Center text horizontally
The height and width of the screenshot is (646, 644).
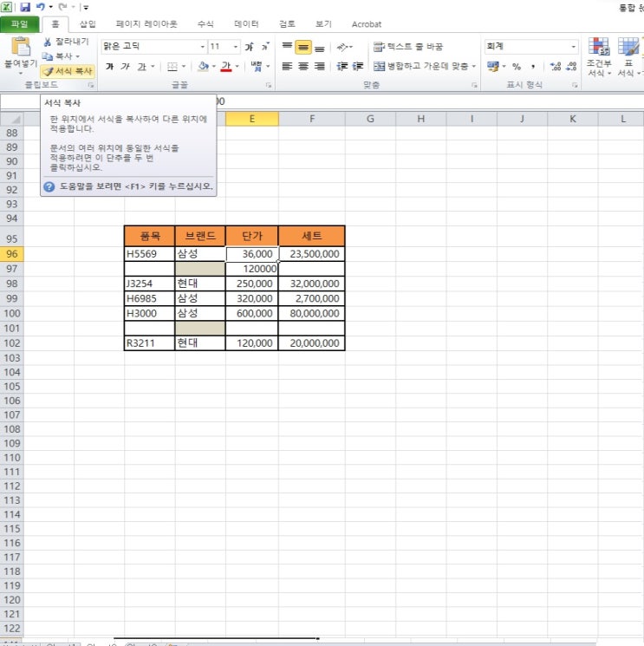coord(303,66)
